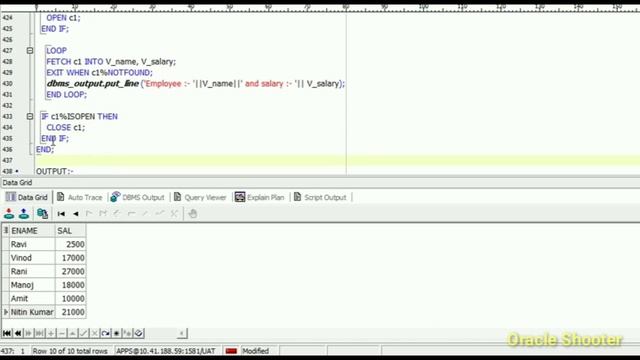Click the 'OUTPUT:-' text at line 438
The width and height of the screenshot is (640, 360).
[55, 171]
